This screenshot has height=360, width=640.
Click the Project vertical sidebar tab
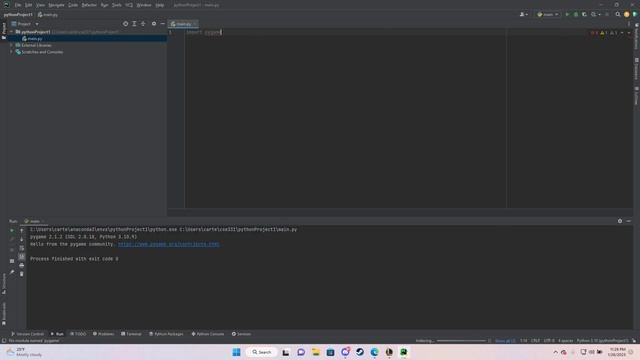click(4, 31)
